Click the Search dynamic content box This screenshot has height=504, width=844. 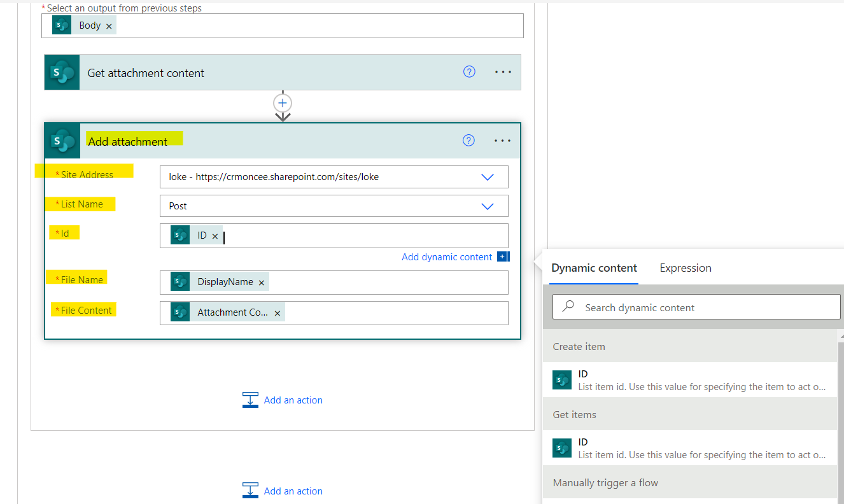click(x=696, y=307)
